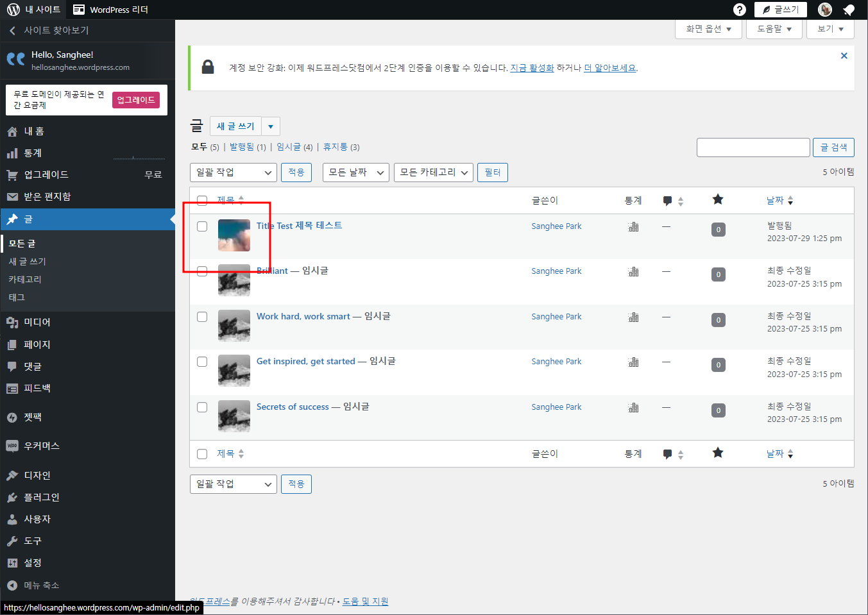The height and width of the screenshot is (615, 868).
Task: Click the 지금 활성화 link in the notice
Action: 532,68
